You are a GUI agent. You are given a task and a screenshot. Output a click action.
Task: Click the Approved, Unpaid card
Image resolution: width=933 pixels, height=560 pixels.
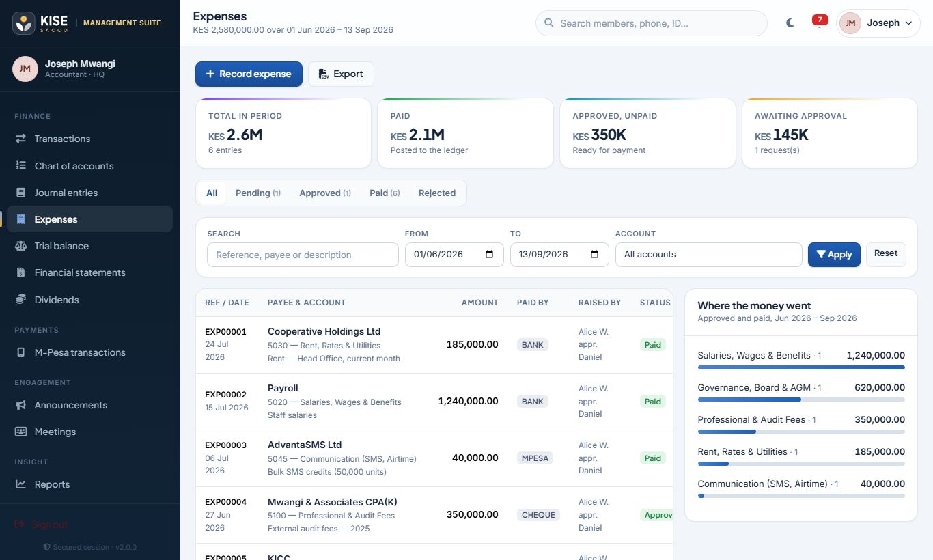[647, 133]
